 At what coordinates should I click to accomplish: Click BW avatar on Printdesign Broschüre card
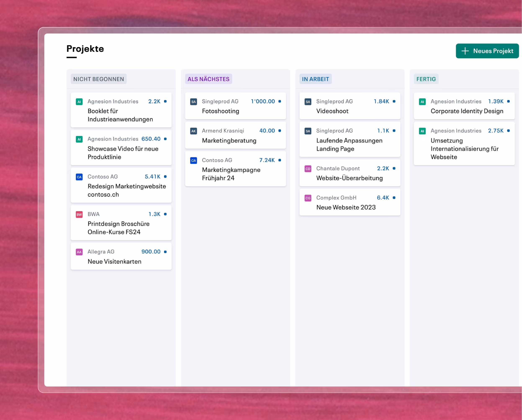tap(79, 214)
